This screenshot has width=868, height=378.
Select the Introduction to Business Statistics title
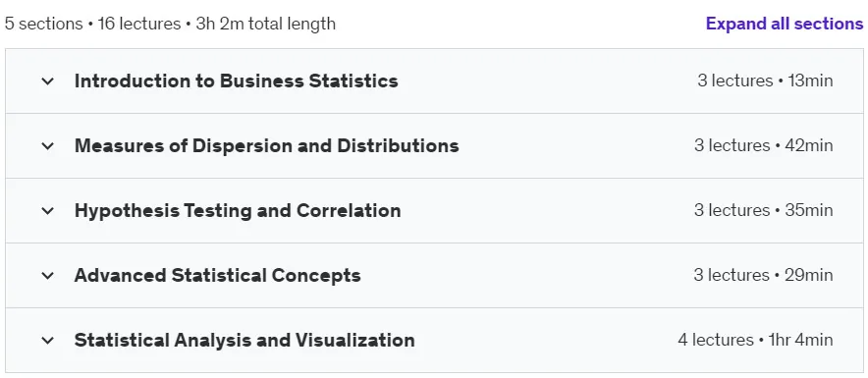click(237, 81)
